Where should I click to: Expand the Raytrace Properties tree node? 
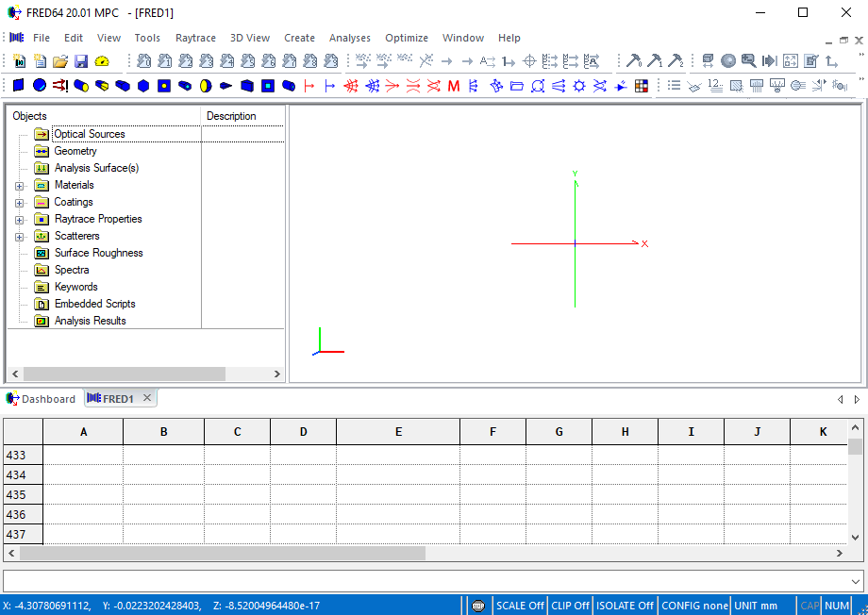(x=19, y=220)
